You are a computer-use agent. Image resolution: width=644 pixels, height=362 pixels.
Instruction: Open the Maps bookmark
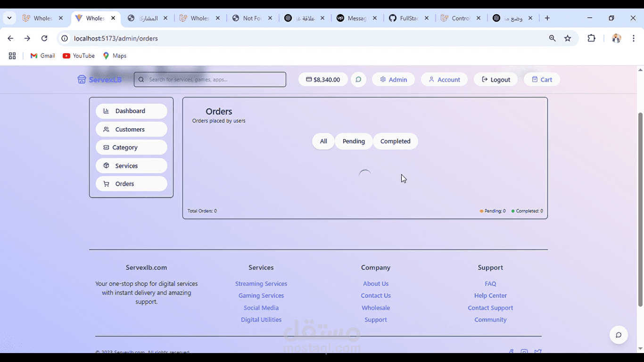click(x=115, y=56)
